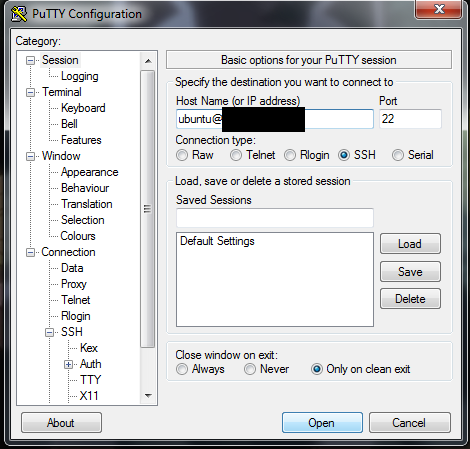This screenshot has height=449, width=470.
Task: Open the Logging category
Action: click(80, 76)
